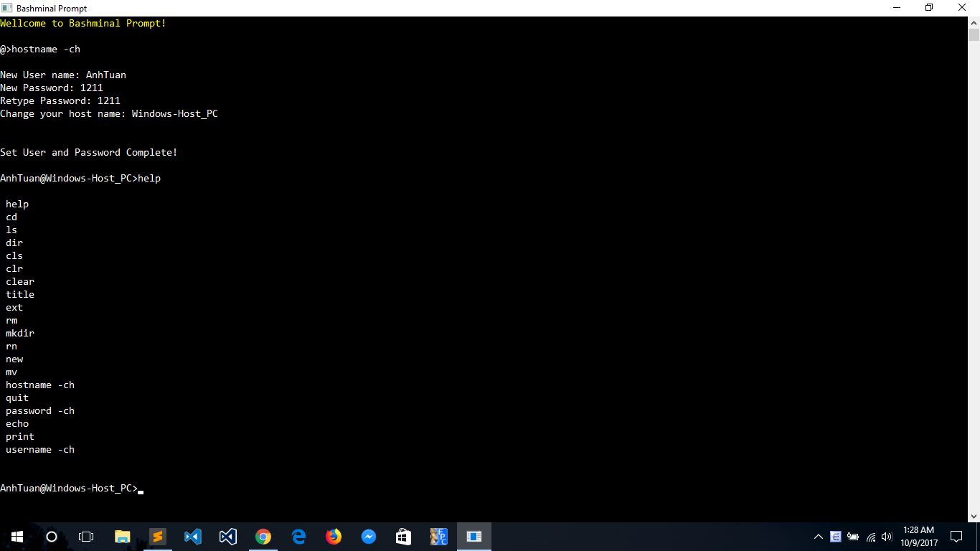Image resolution: width=980 pixels, height=551 pixels.
Task: Click 'print' in the command list
Action: [20, 436]
